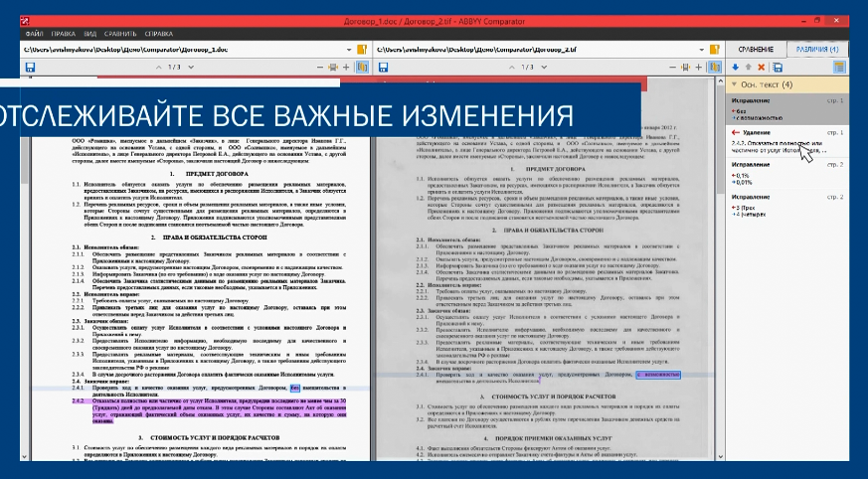The width and height of the screenshot is (868, 479).
Task: Fit left document to width
Action: point(333,67)
